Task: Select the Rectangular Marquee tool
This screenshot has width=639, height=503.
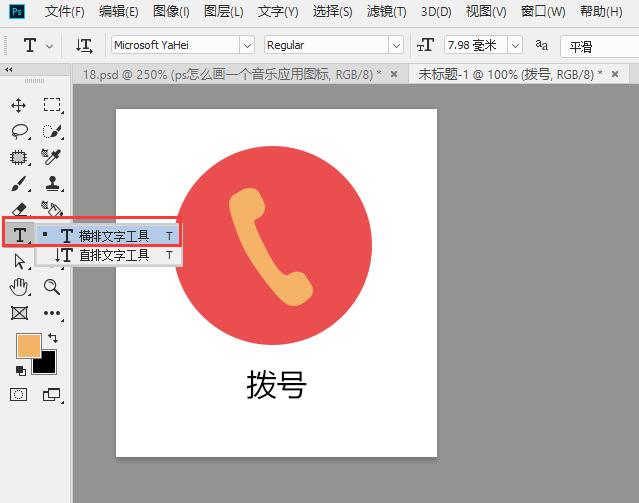Action: click(x=52, y=105)
